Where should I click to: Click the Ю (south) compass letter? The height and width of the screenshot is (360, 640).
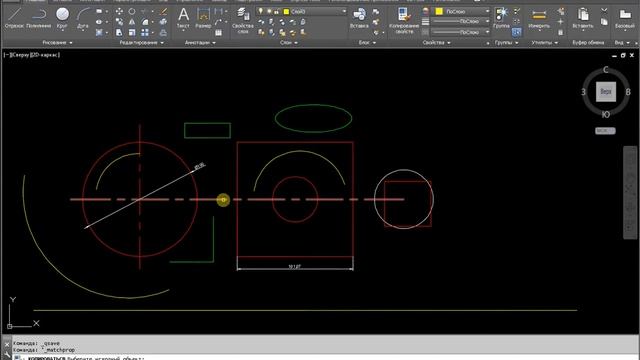point(606,115)
